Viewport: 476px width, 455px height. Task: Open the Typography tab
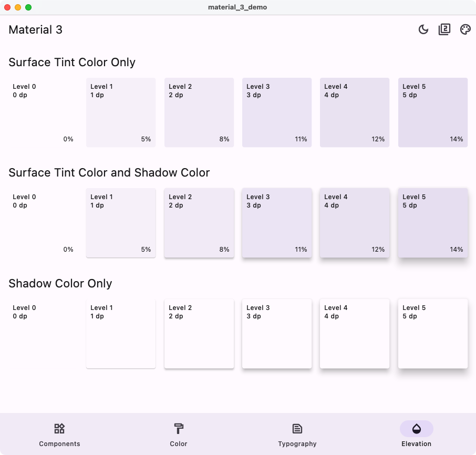(297, 434)
